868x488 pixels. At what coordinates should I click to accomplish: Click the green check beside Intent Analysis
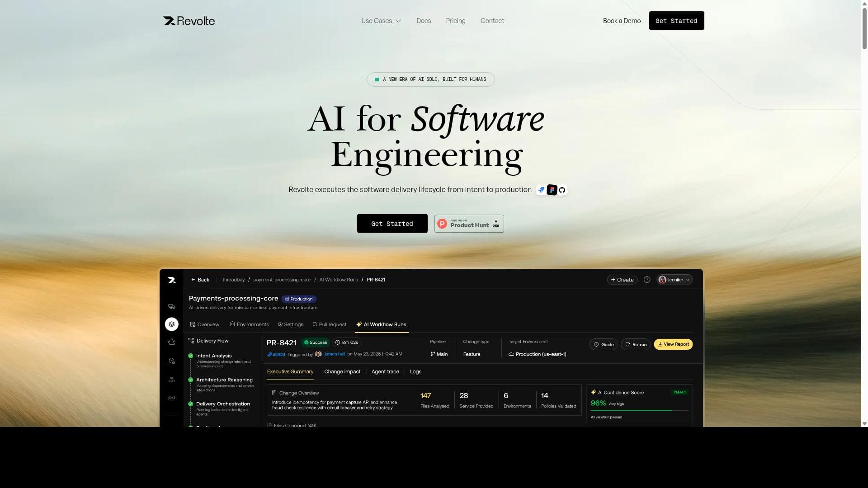coord(191,356)
